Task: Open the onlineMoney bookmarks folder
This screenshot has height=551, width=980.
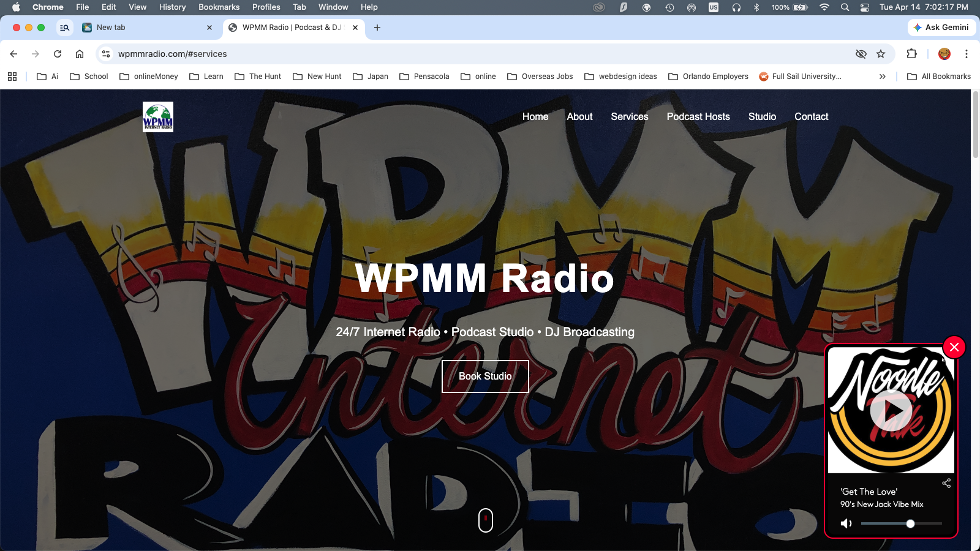Action: pyautogui.click(x=149, y=77)
